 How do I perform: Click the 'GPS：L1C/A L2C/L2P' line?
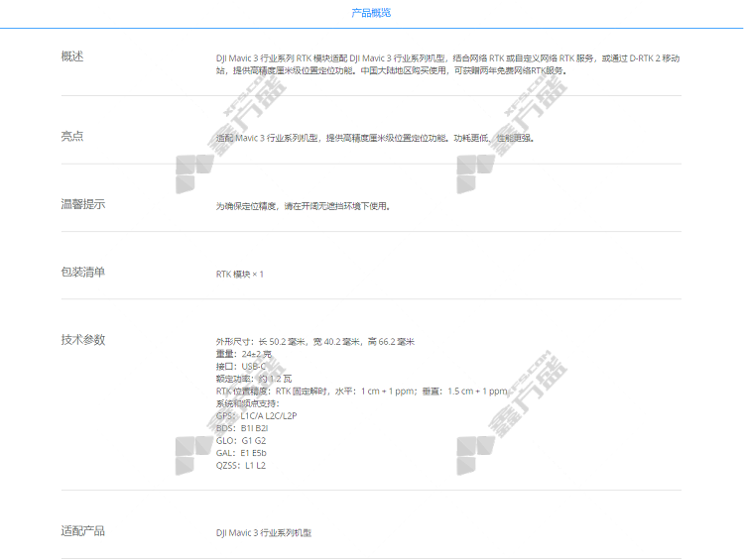tap(256, 416)
